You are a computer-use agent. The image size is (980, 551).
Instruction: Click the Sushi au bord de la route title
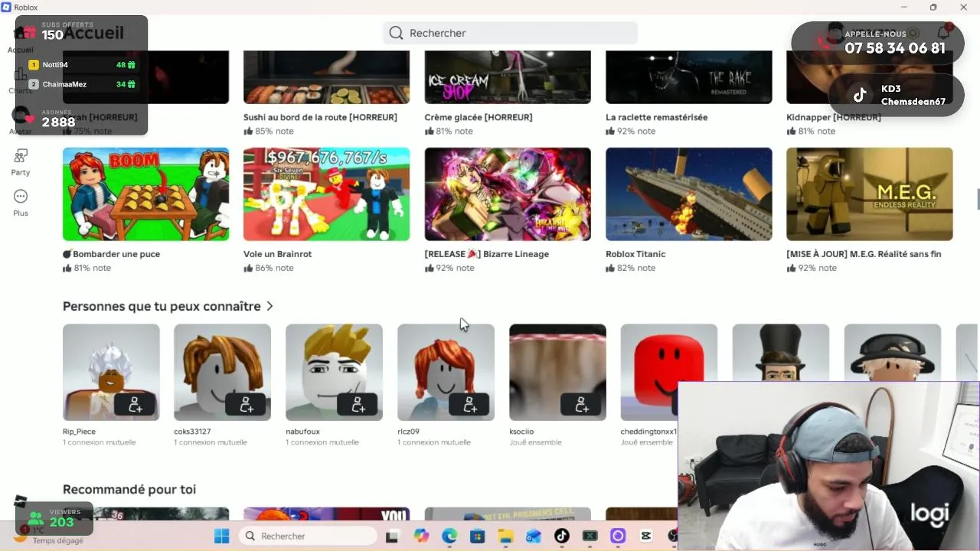(x=320, y=117)
